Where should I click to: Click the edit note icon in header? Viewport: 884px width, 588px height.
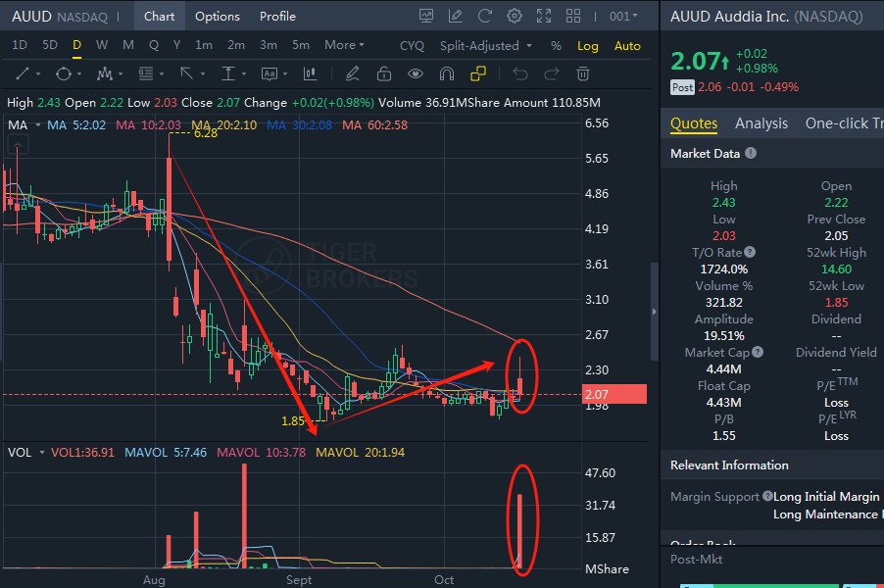click(455, 17)
